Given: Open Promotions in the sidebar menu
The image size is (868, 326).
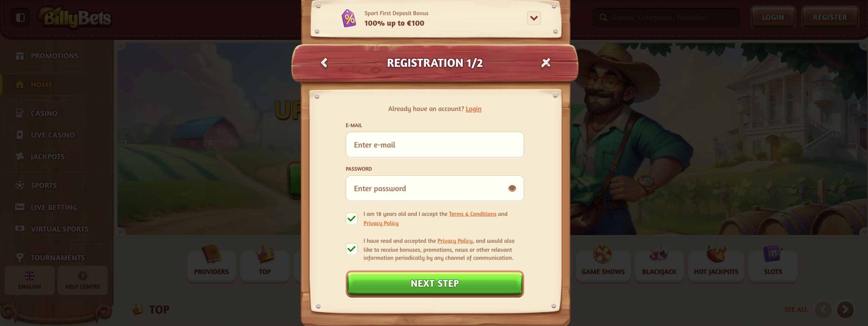Looking at the screenshot, I should pyautogui.click(x=54, y=56).
